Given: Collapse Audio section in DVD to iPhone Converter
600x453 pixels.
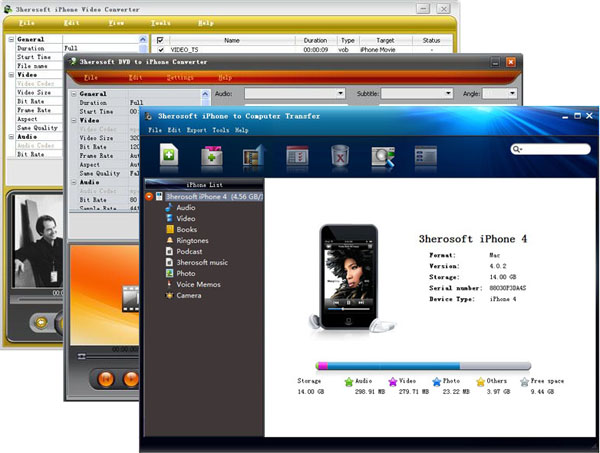Looking at the screenshot, I should pyautogui.click(x=74, y=183).
